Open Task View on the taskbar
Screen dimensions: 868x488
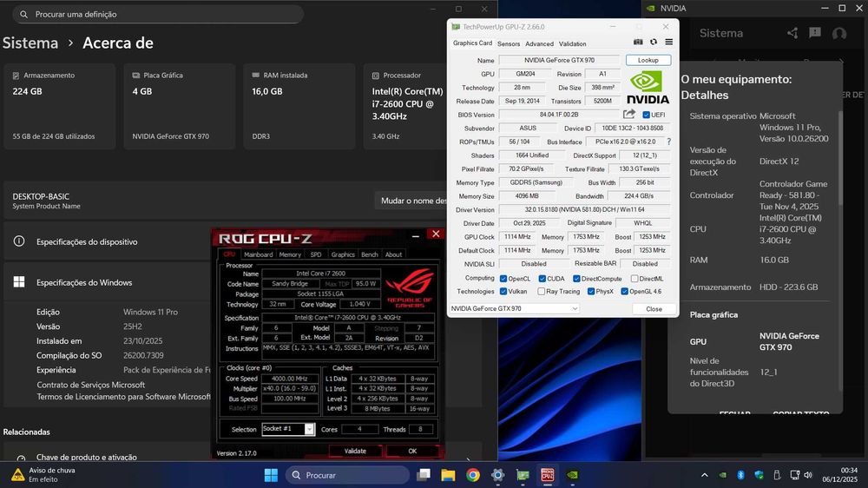tap(424, 475)
